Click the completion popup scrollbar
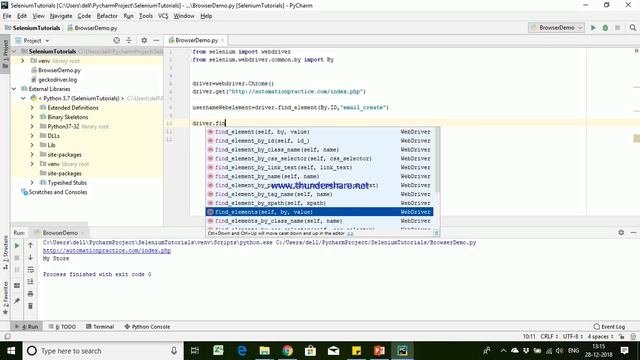Image resolution: width=640 pixels, height=360 pixels. click(437, 159)
